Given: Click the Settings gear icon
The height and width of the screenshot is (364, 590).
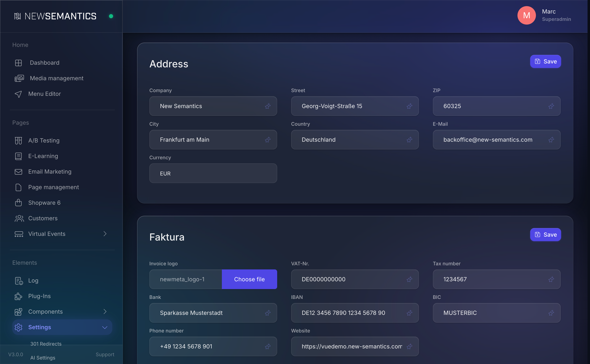Looking at the screenshot, I should tap(18, 327).
